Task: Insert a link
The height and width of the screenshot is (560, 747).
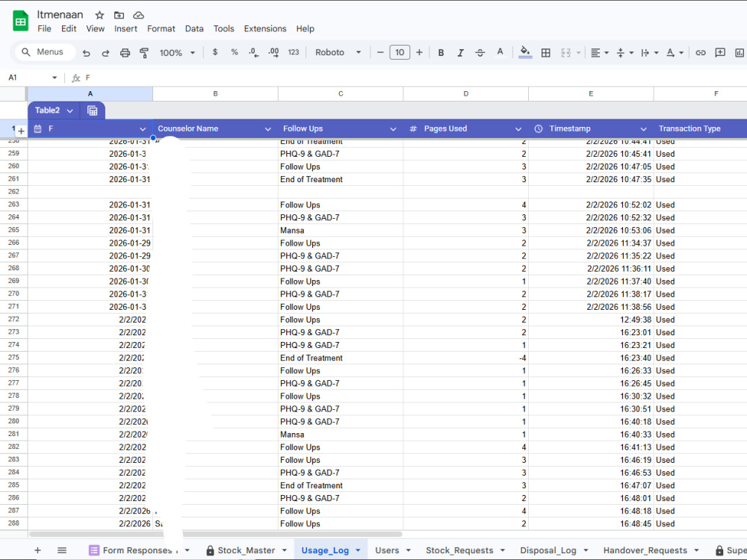Action: [701, 53]
